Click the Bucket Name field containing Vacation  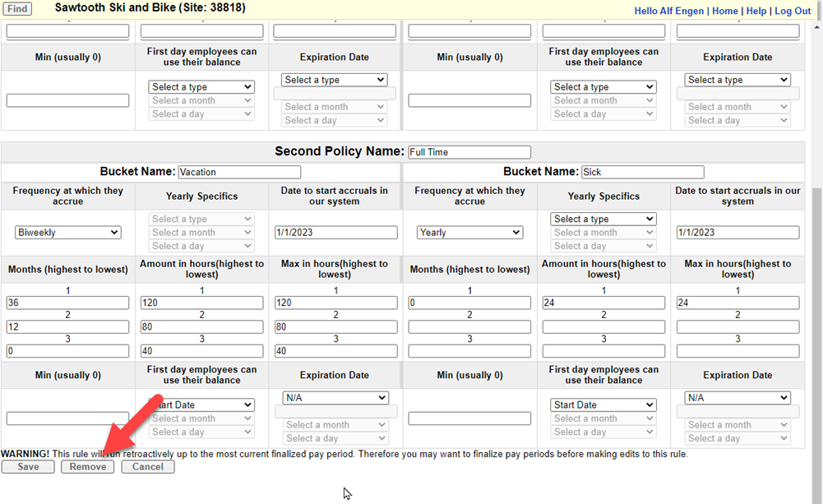point(238,172)
